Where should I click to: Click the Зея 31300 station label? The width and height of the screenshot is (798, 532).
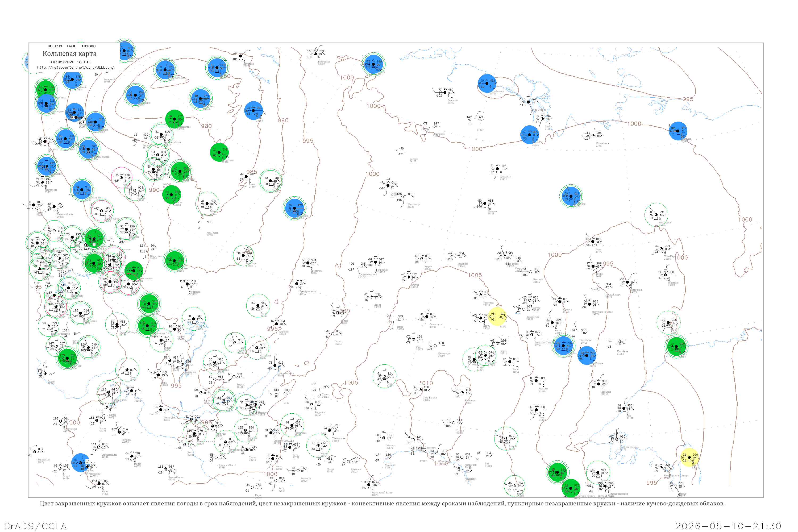[x=488, y=465]
